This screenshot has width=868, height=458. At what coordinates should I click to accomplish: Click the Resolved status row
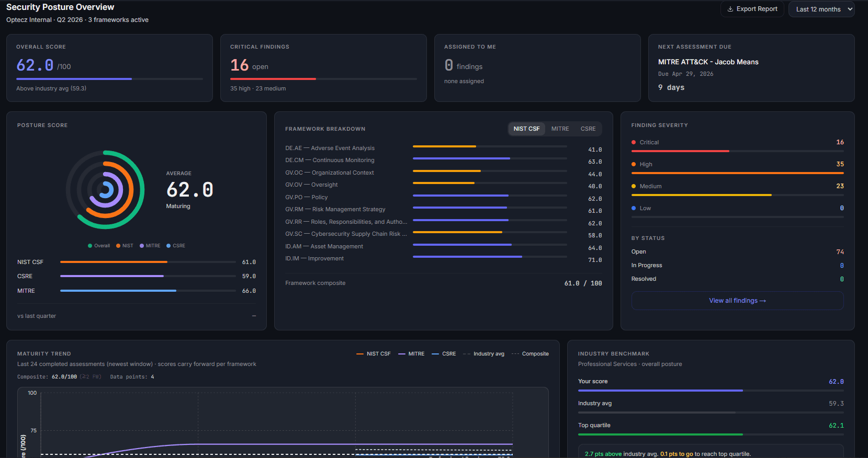point(737,279)
